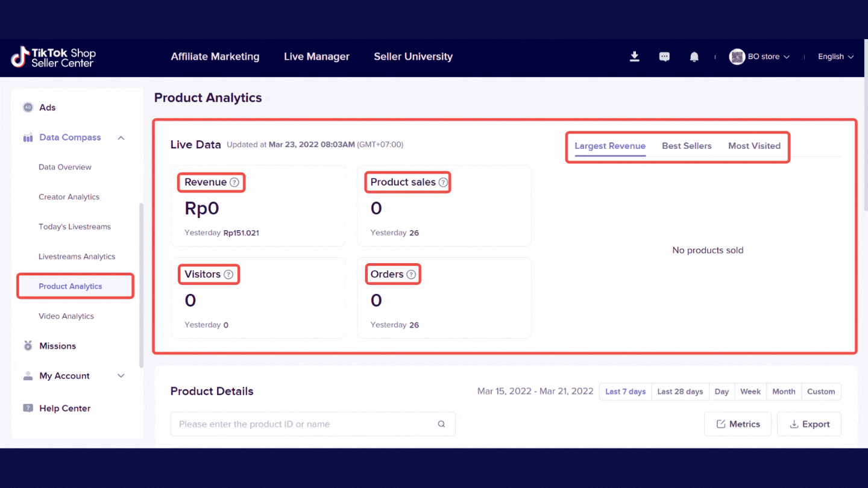Open the BO store account dropdown
Viewport: 868px width, 488px height.
tap(759, 57)
